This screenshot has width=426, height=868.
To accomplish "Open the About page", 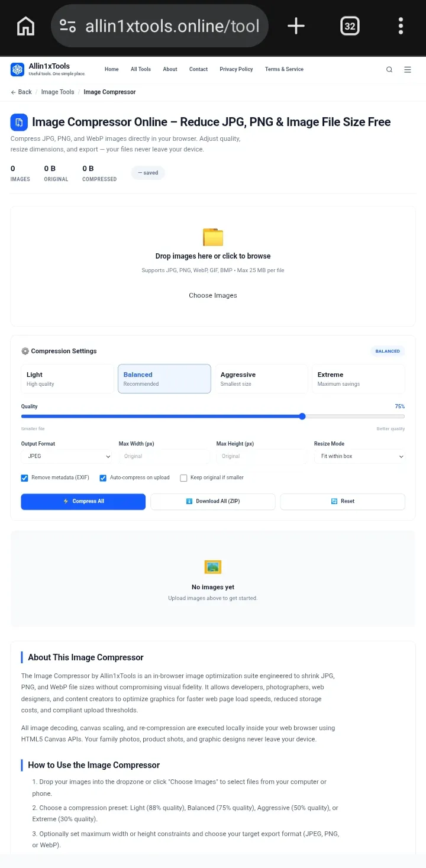I will pyautogui.click(x=170, y=69).
